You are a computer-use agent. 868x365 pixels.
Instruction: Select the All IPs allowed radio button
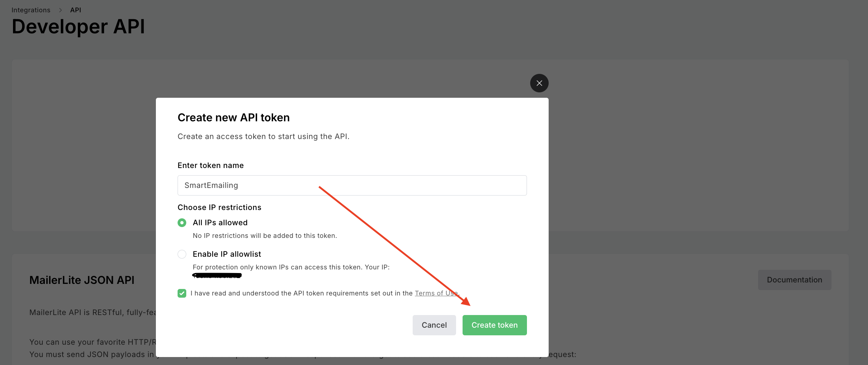point(182,223)
